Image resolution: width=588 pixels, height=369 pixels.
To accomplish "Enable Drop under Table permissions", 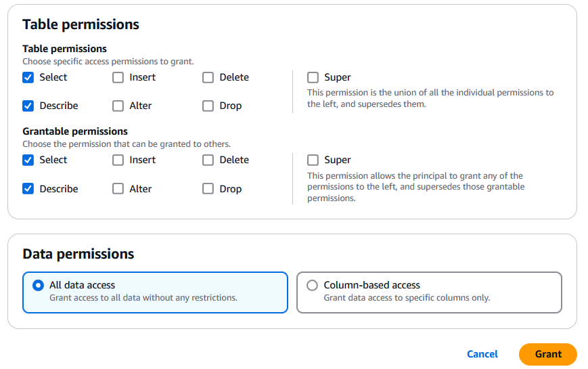I will (x=208, y=106).
